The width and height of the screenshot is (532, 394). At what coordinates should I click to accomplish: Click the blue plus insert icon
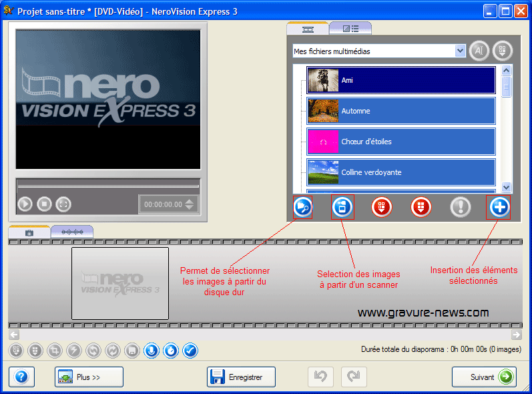(x=499, y=206)
